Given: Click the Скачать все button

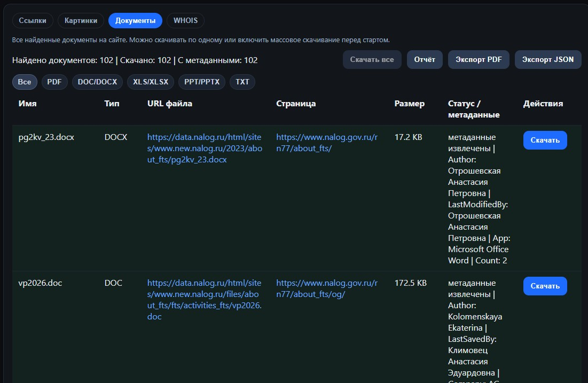Looking at the screenshot, I should coord(372,59).
